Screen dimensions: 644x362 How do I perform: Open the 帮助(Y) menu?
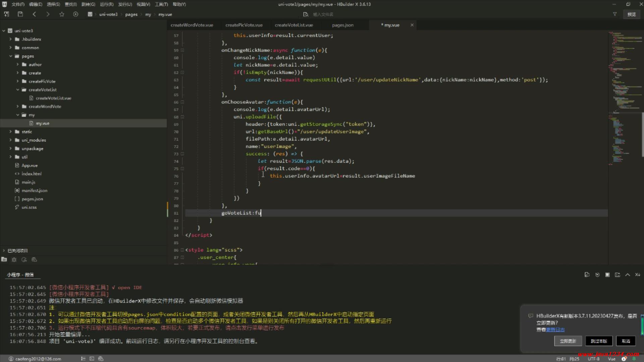[x=179, y=4]
